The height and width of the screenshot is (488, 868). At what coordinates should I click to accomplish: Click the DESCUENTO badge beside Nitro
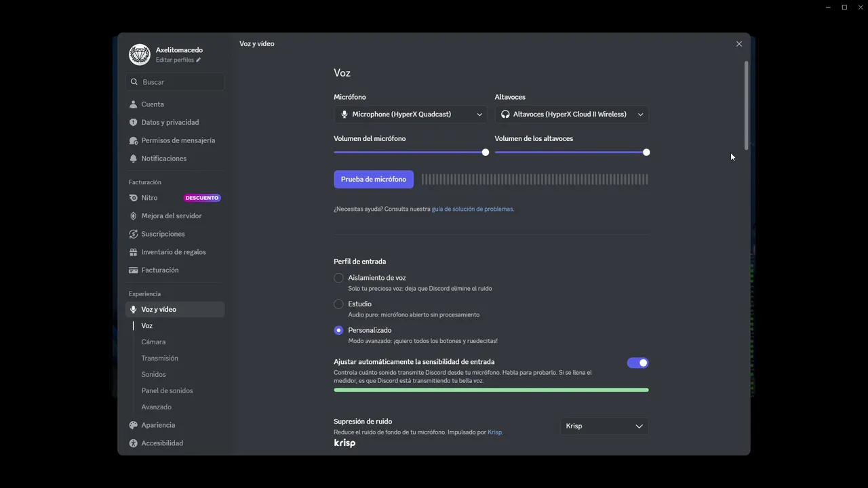click(x=202, y=198)
